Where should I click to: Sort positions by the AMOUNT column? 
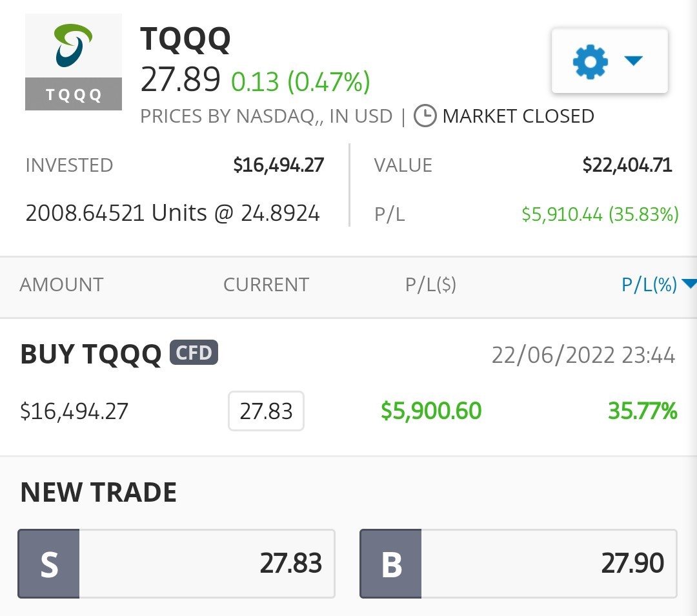click(x=61, y=285)
